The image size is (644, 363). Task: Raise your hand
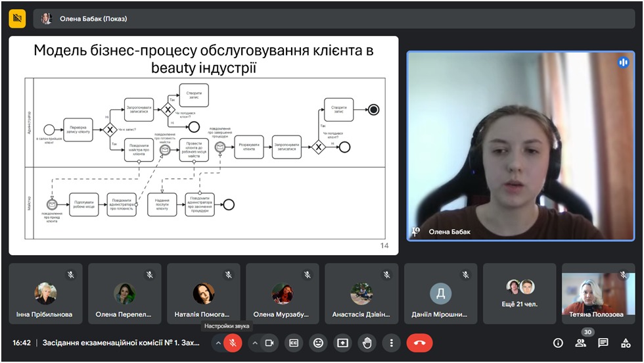pos(367,343)
